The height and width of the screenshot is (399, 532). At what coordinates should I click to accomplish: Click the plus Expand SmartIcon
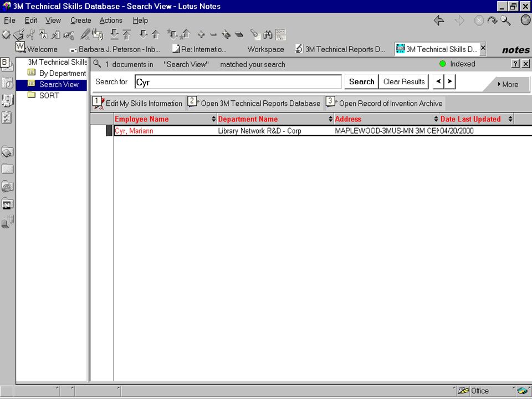[x=201, y=34]
